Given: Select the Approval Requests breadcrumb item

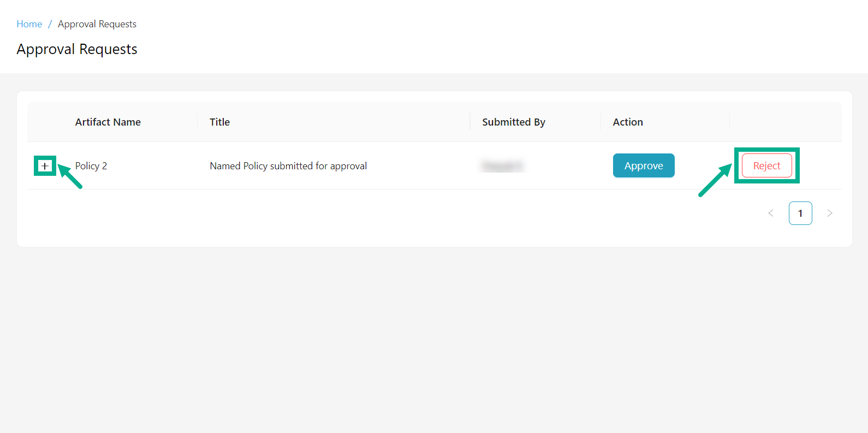Looking at the screenshot, I should point(97,23).
